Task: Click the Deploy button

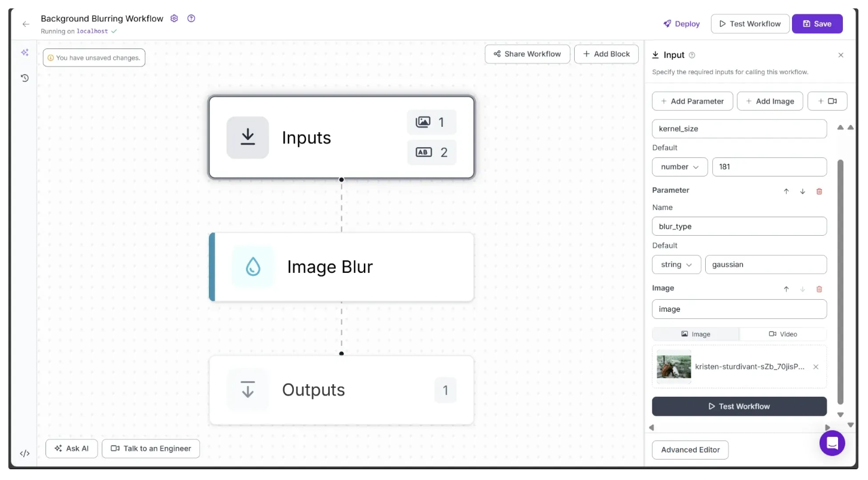Action: click(681, 24)
